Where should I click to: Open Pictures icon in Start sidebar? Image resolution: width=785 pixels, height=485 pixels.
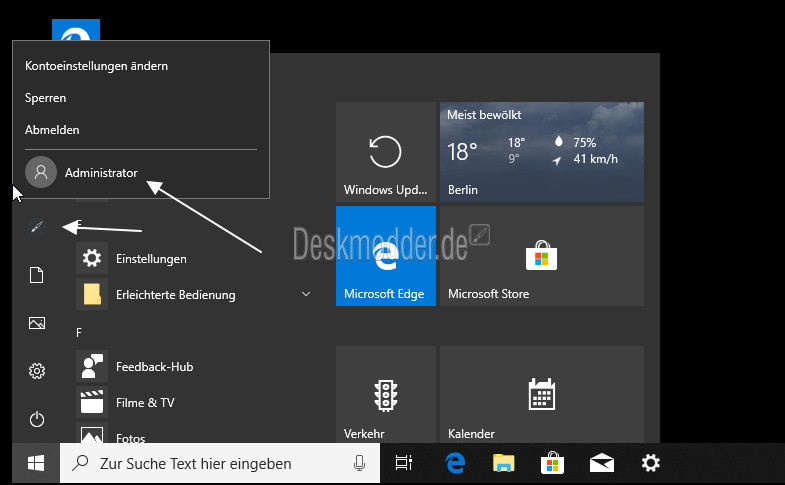coord(37,323)
